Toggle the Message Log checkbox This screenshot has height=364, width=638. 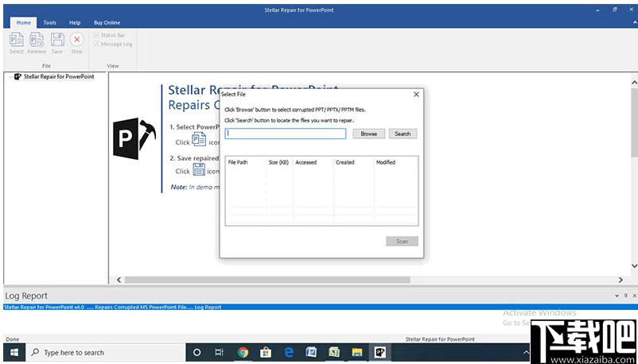click(x=96, y=44)
